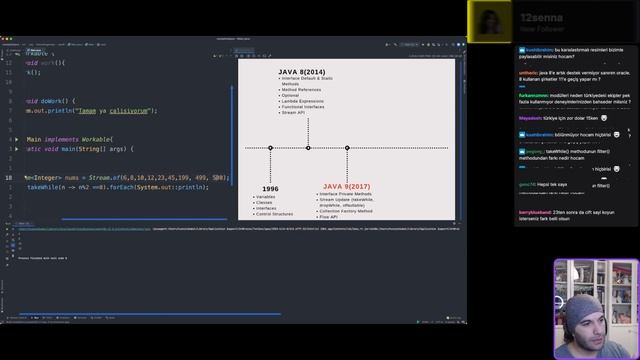Viewport: 640px width, 360px height.
Task: Click 'JAVA 8(2014)' heading in image
Action: pos(302,72)
